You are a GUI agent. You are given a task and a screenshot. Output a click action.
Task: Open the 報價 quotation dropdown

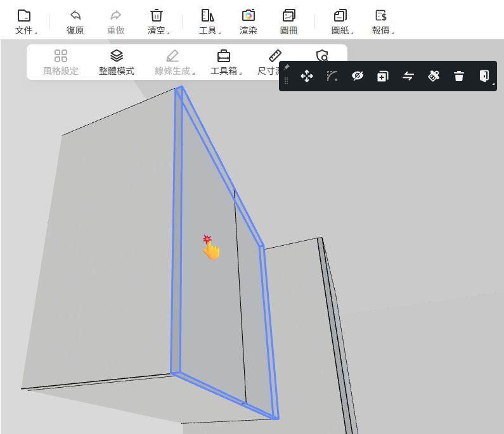382,22
